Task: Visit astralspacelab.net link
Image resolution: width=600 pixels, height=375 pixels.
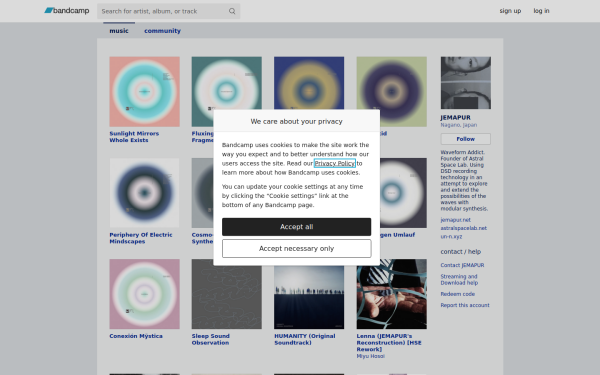Action: 463,228
